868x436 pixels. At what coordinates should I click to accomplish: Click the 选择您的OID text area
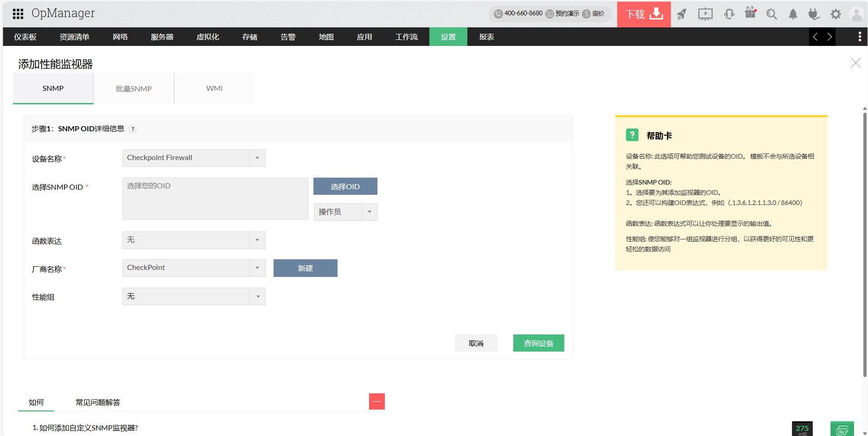point(215,199)
